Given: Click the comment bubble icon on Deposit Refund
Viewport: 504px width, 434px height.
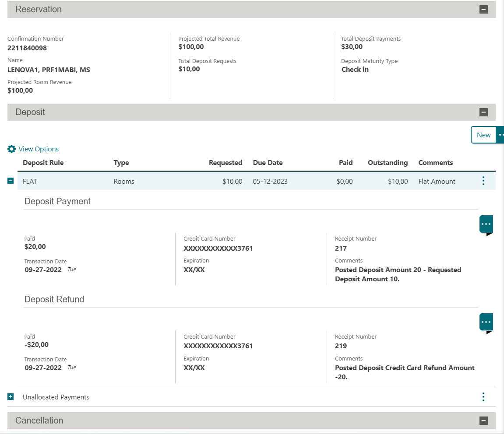Looking at the screenshot, I should tap(486, 322).
